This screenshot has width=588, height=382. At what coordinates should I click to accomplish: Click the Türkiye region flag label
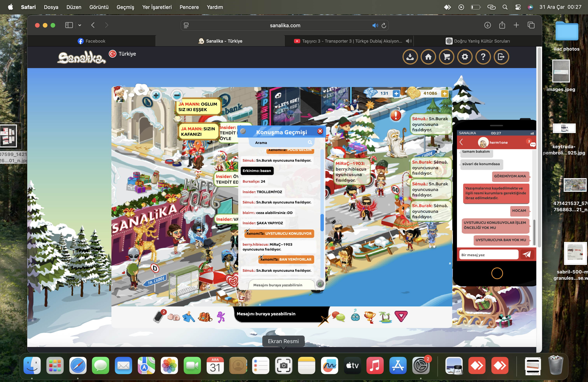(122, 54)
